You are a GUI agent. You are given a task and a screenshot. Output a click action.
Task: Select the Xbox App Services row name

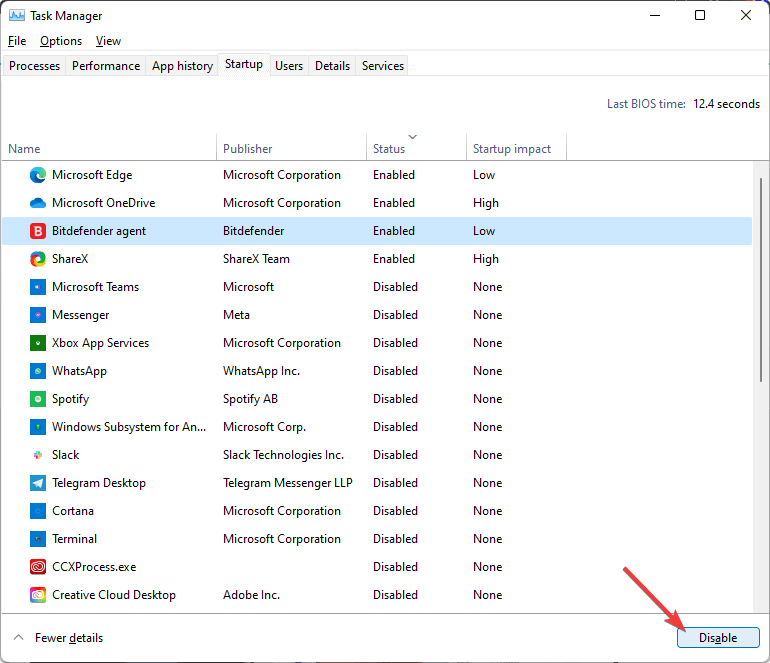101,343
